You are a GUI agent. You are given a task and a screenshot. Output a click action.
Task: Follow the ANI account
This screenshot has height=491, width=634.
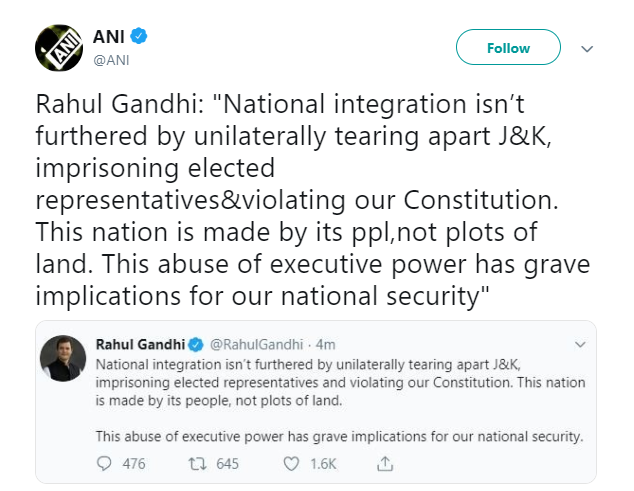click(508, 48)
